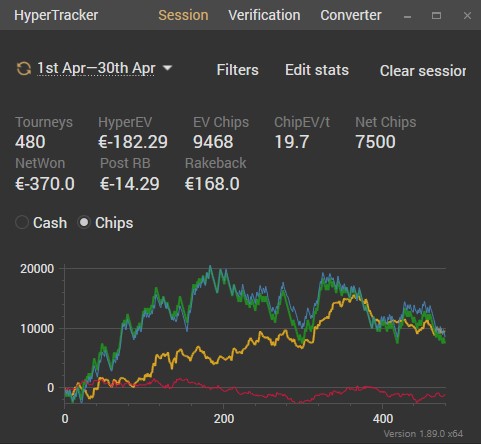Minimize the HyperTracker window
The image size is (481, 444).
click(x=407, y=16)
